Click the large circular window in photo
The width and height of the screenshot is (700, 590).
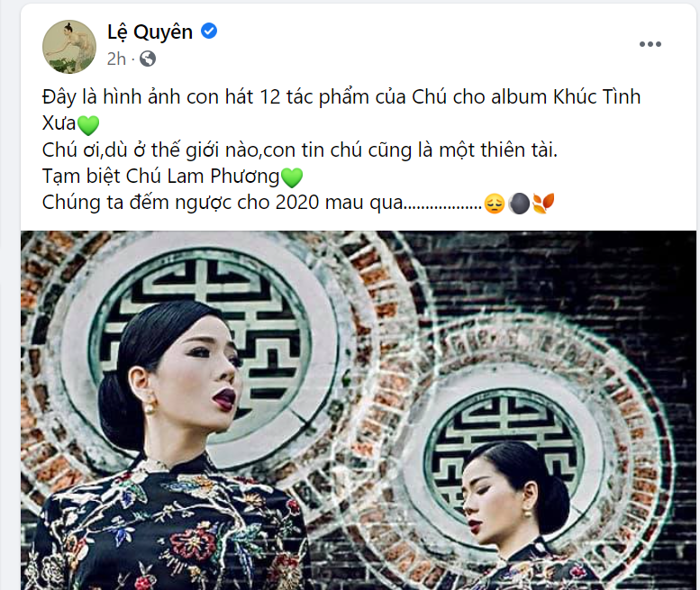click(x=201, y=332)
